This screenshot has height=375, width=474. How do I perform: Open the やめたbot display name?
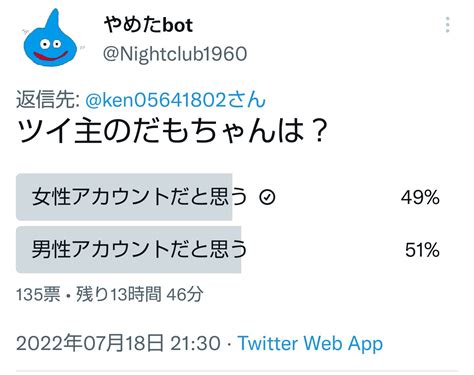[x=148, y=25]
